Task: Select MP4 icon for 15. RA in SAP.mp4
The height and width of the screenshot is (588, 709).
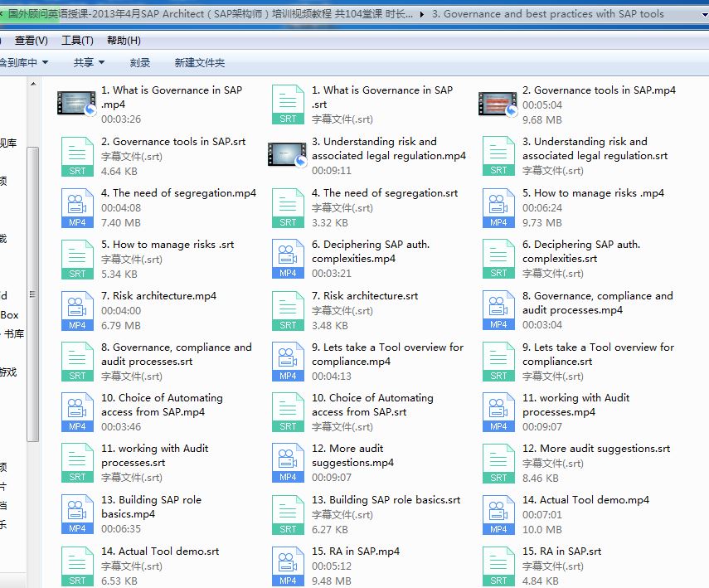Action: (x=288, y=566)
